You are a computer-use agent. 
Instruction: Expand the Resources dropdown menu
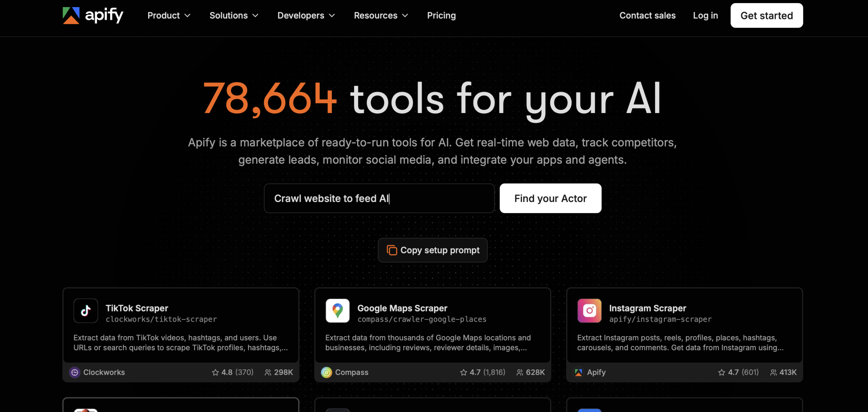pos(381,16)
